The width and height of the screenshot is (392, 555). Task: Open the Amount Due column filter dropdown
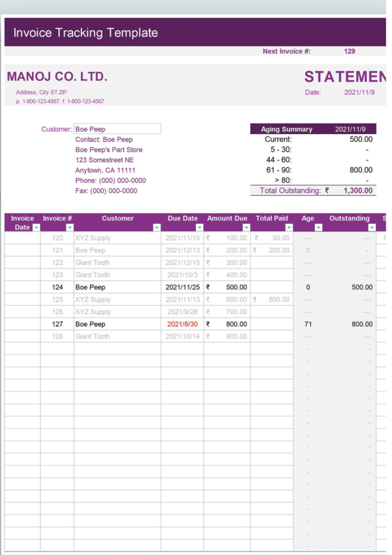[x=246, y=228]
